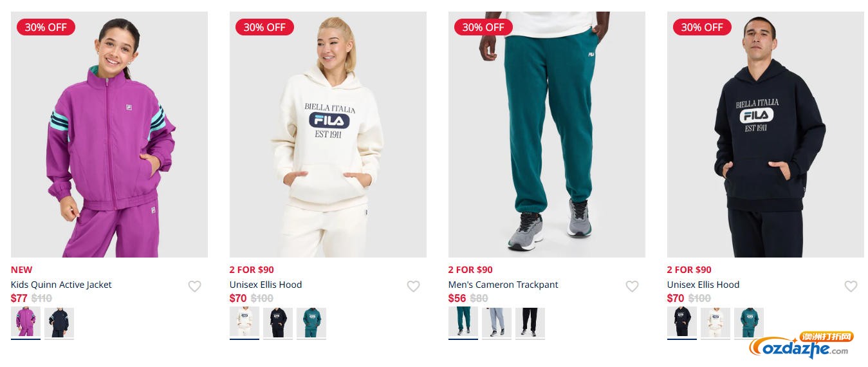This screenshot has height=367, width=868.
Task: Choose black swatch under cream Ellis Hood
Action: pos(278,322)
